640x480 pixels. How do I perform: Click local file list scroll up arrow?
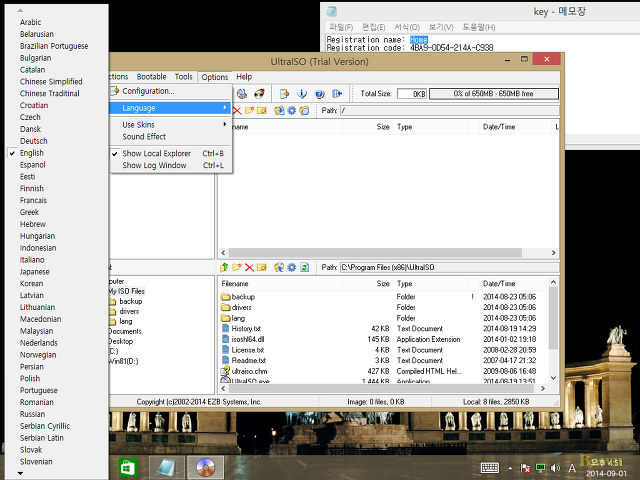pyautogui.click(x=553, y=282)
